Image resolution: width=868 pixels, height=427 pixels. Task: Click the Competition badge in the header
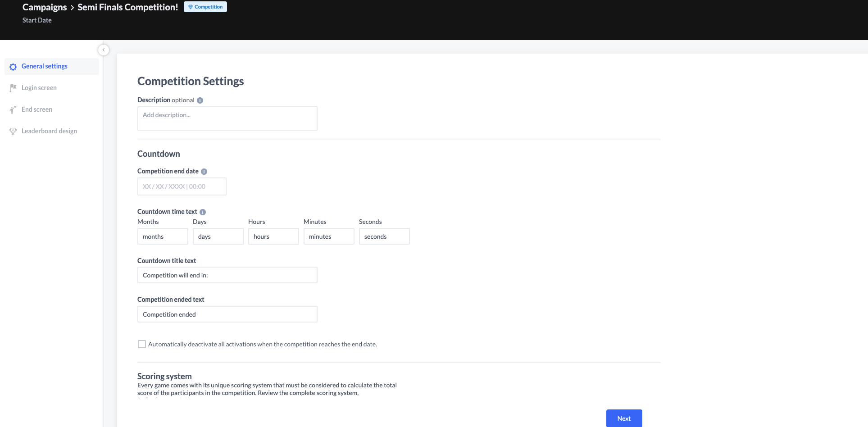tap(205, 7)
